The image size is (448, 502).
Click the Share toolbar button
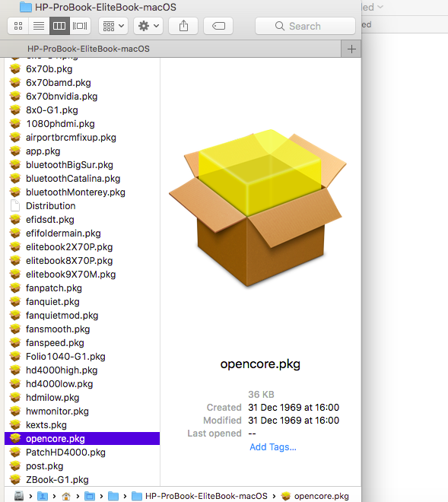[x=183, y=26]
